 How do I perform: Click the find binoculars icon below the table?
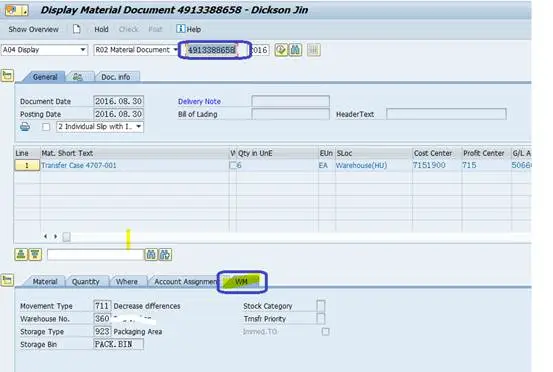(151, 255)
